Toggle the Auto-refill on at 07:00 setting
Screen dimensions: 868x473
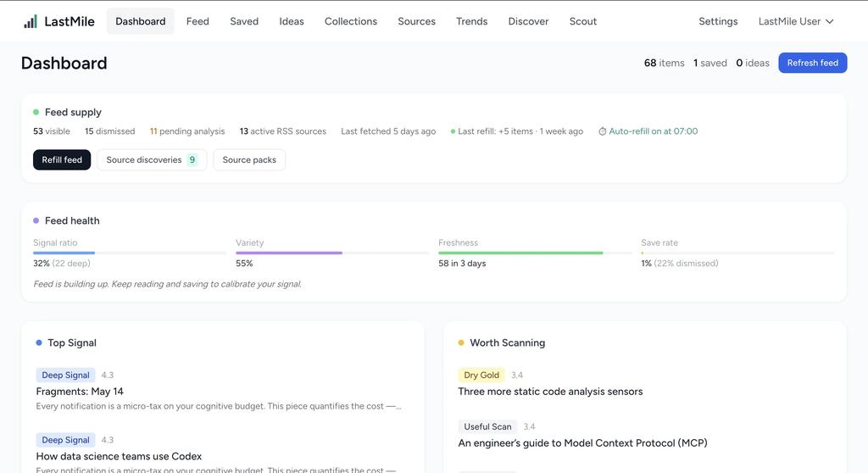(648, 131)
